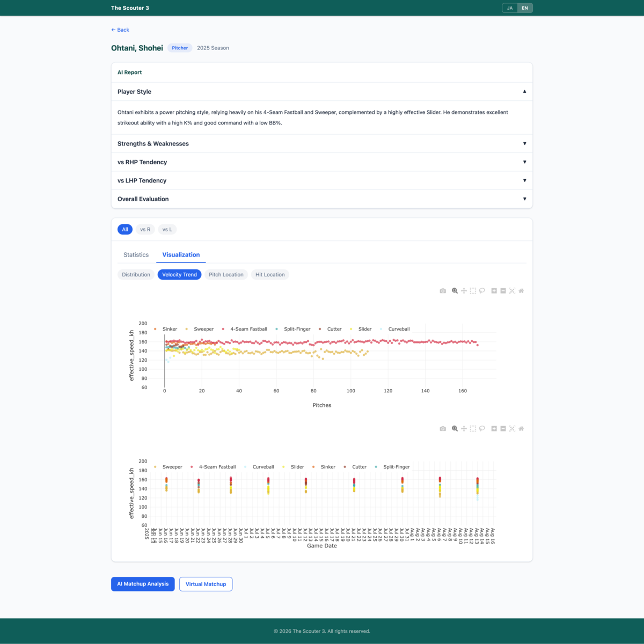The image size is (644, 644).
Task: Toggle Cutter trace in Pitches chart legend
Action: [x=330, y=329]
